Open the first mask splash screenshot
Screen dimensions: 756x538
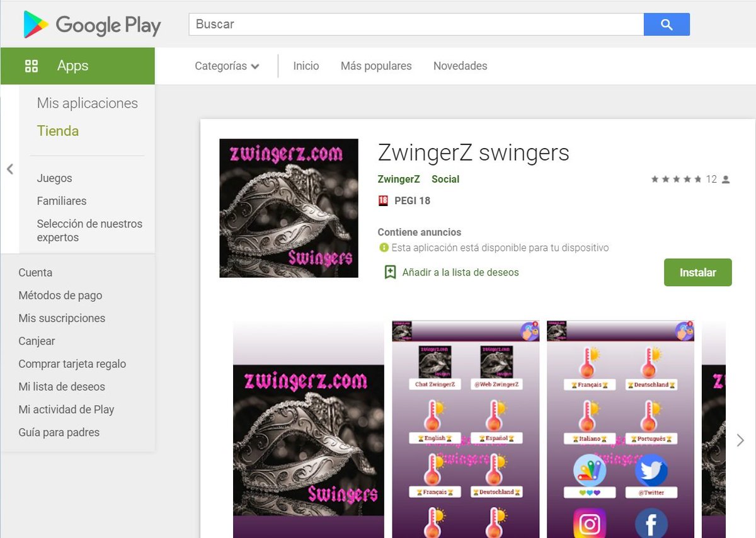309,429
